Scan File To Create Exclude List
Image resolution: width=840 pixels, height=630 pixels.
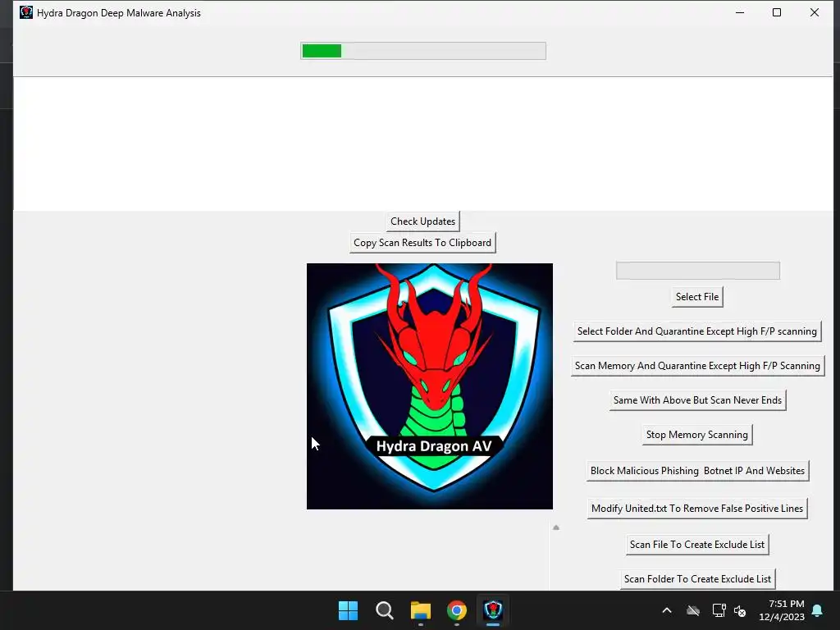[x=697, y=545]
